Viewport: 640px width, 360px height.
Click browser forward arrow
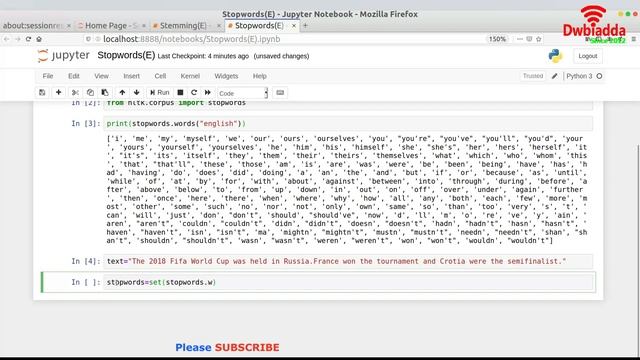(x=18, y=39)
